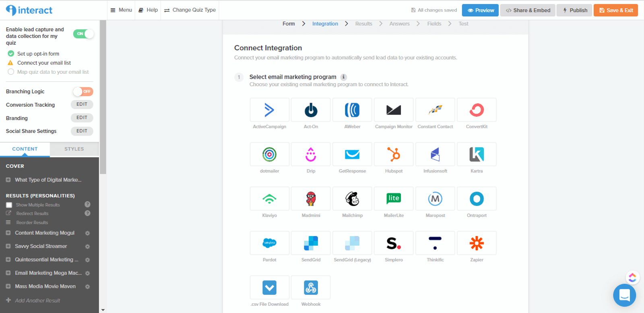Select the Zapier integration icon
The image size is (644, 313).
coord(477,243)
